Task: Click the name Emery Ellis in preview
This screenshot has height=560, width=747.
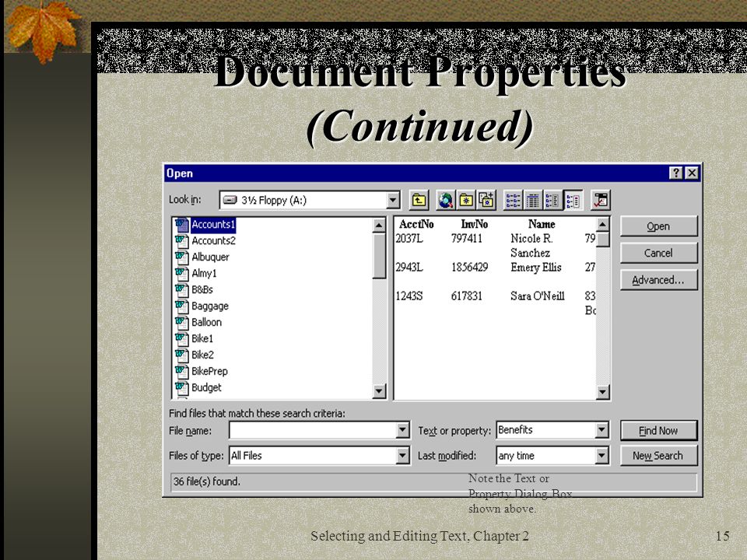Action: pyautogui.click(x=536, y=267)
